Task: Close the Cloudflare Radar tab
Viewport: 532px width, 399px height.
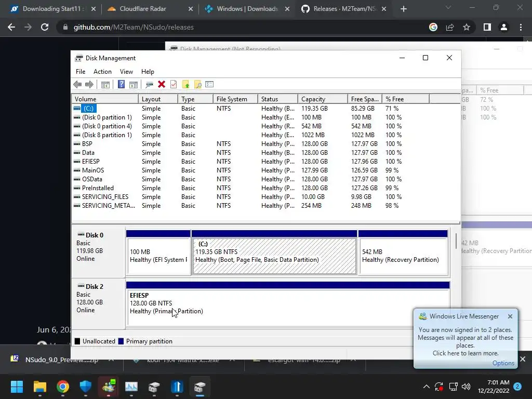Action: click(x=191, y=9)
